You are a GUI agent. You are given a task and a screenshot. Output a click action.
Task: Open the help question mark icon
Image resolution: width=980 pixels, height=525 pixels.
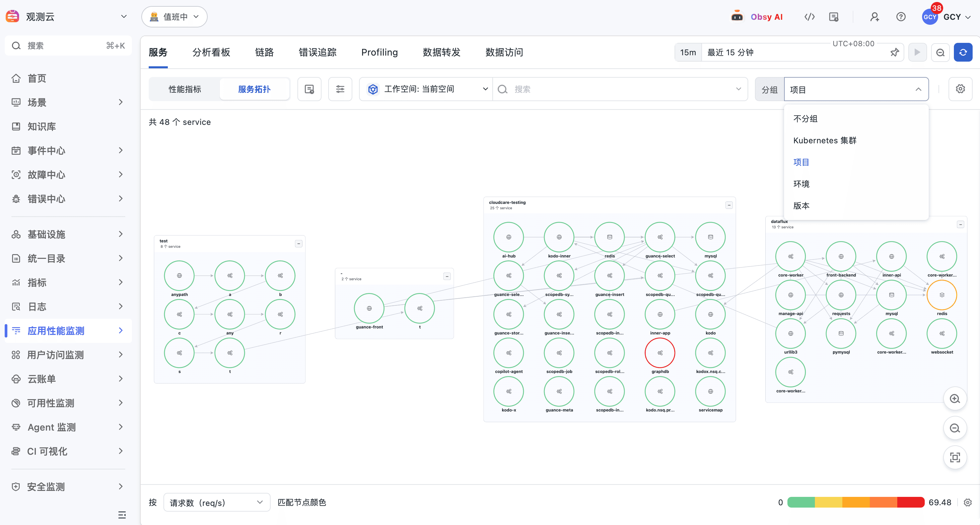click(x=901, y=17)
